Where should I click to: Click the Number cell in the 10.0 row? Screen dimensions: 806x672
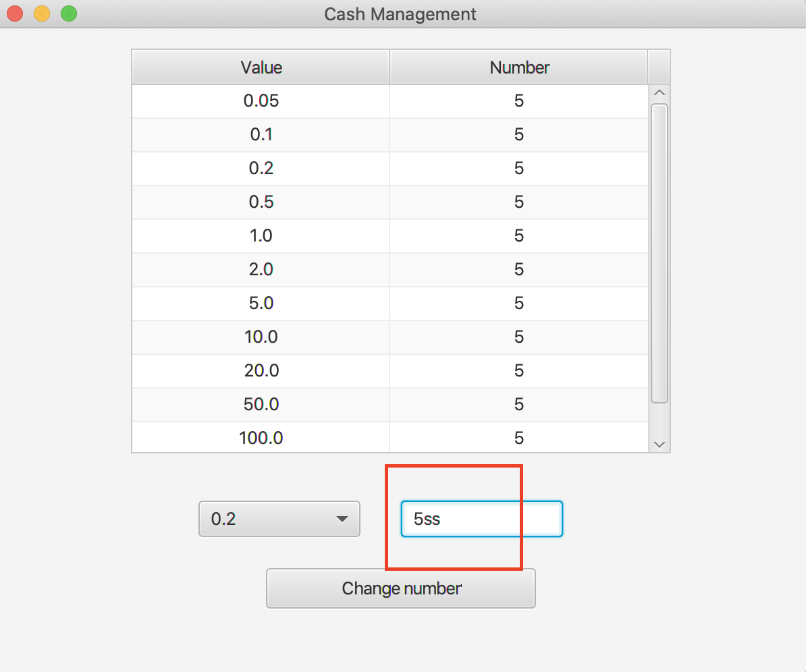(518, 337)
